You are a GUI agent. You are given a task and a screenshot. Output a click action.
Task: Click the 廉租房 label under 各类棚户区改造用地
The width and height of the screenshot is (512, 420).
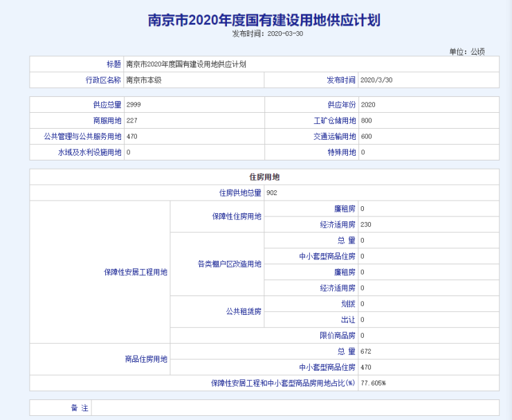345,272
